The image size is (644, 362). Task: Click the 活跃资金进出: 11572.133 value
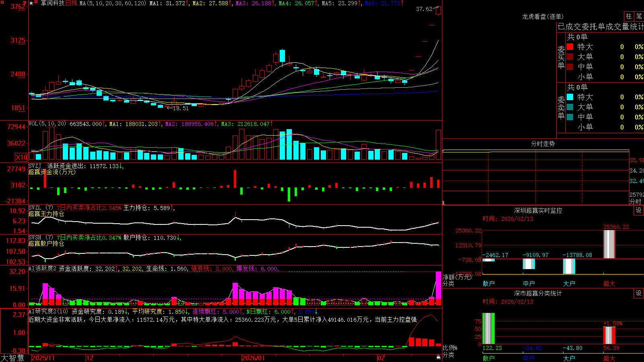(83, 166)
